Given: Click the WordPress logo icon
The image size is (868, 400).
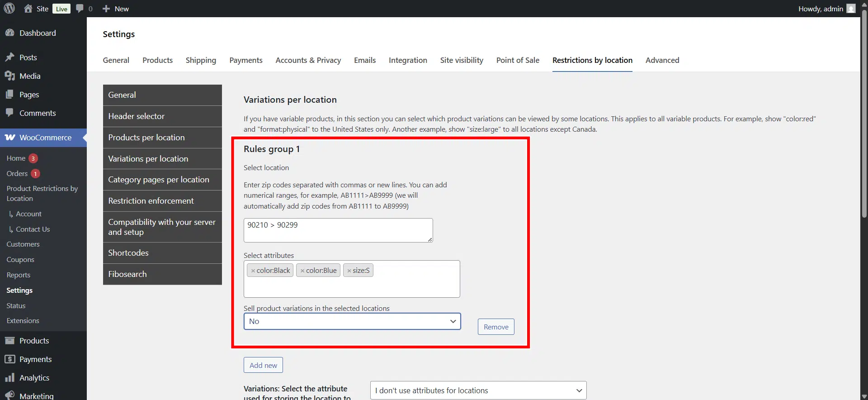Looking at the screenshot, I should click(x=9, y=9).
